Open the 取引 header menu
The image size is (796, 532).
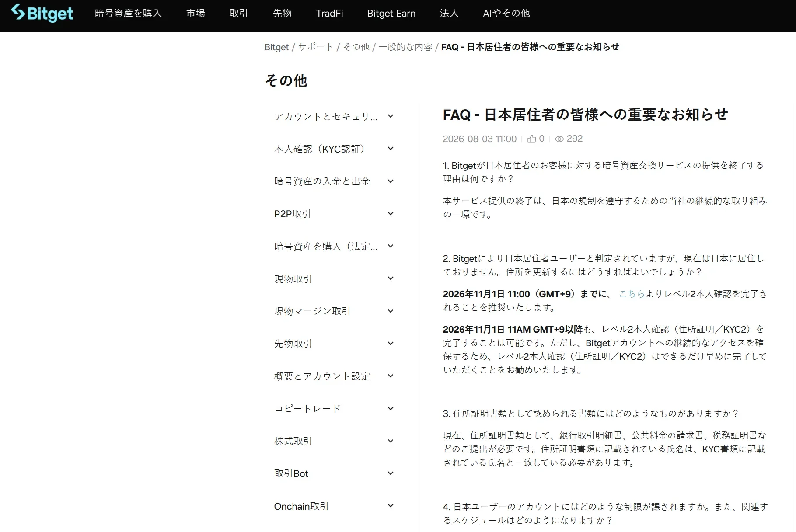[x=239, y=13]
